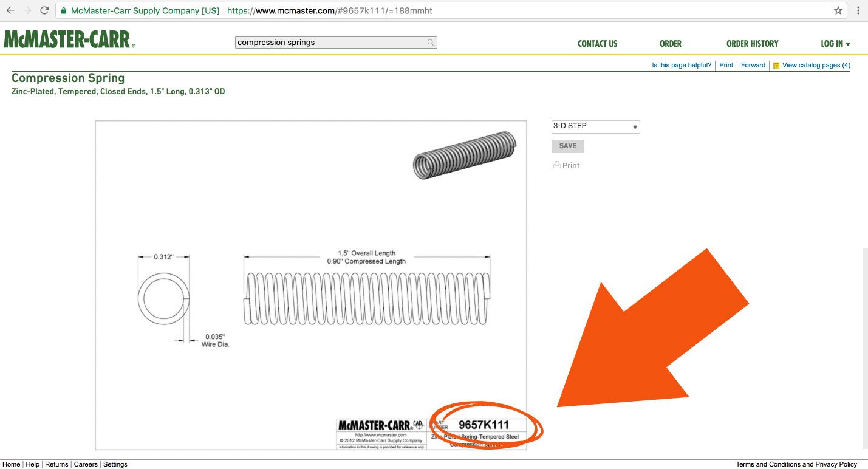Click the Zinc-Plated, Tempered, Closed Ends subtitle

118,92
